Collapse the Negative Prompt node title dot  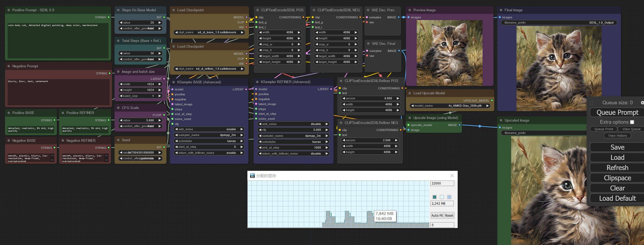point(9,66)
